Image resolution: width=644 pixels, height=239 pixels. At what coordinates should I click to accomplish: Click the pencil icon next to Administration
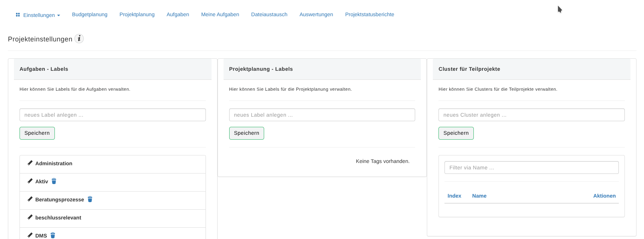[30, 163]
